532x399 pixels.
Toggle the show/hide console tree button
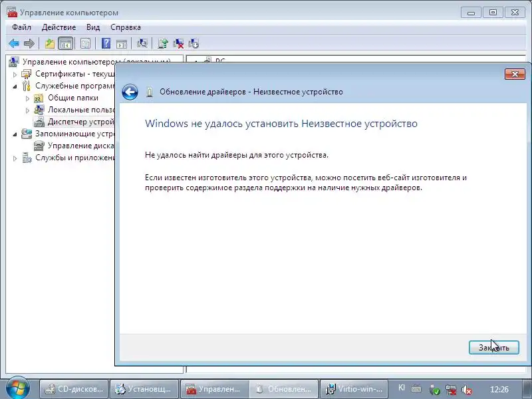[65, 43]
